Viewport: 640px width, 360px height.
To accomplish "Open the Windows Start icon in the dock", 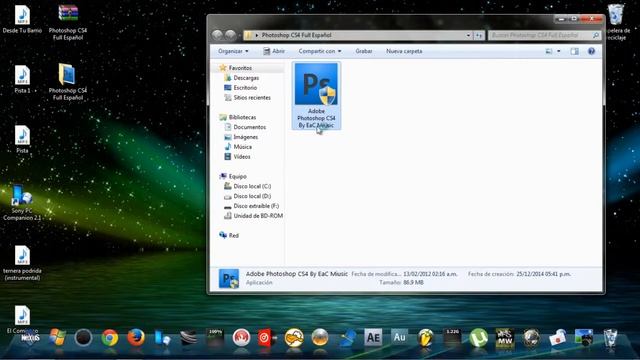I will click(x=57, y=338).
